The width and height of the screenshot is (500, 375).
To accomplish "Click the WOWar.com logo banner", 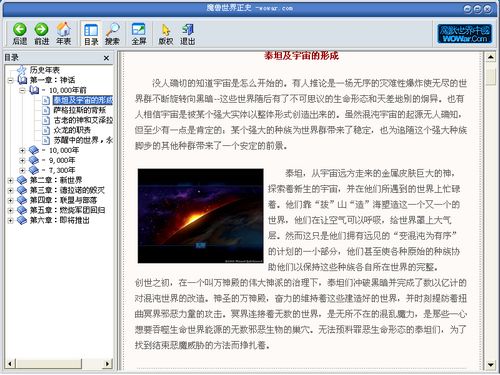I will tap(464, 34).
